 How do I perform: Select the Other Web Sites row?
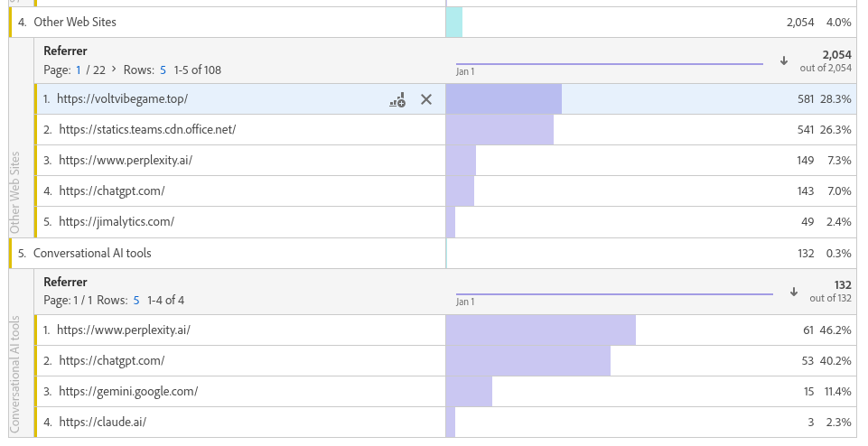[75, 22]
